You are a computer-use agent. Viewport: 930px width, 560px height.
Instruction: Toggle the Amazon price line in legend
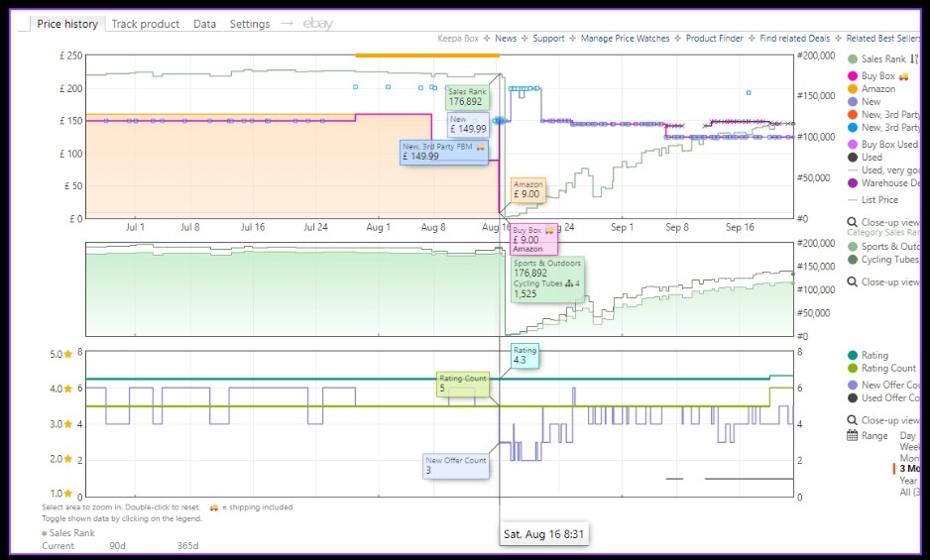coord(877,89)
